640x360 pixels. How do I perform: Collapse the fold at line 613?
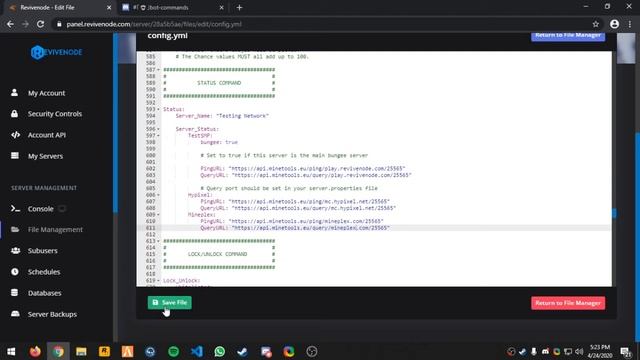click(x=158, y=241)
